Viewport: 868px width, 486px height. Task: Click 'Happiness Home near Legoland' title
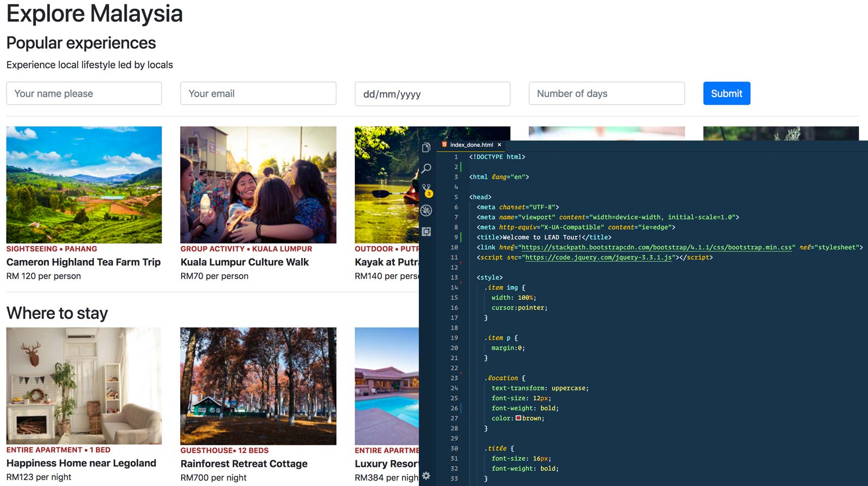(81, 463)
